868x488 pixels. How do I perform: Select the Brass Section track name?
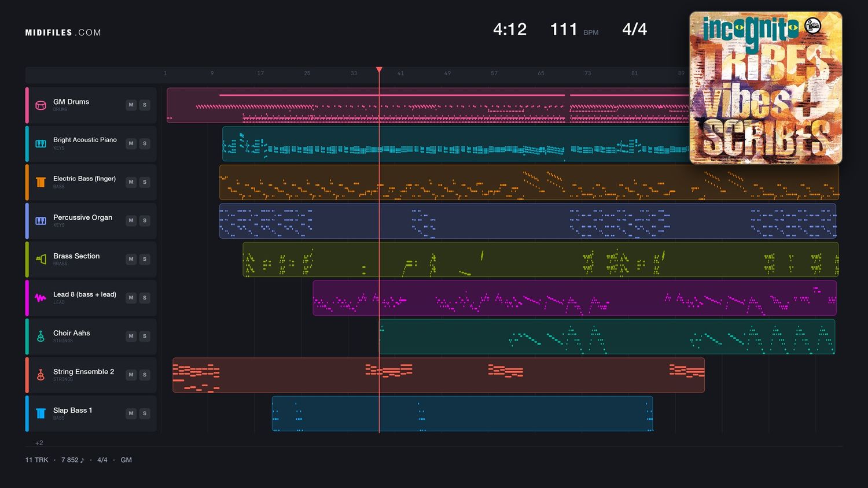click(x=76, y=256)
